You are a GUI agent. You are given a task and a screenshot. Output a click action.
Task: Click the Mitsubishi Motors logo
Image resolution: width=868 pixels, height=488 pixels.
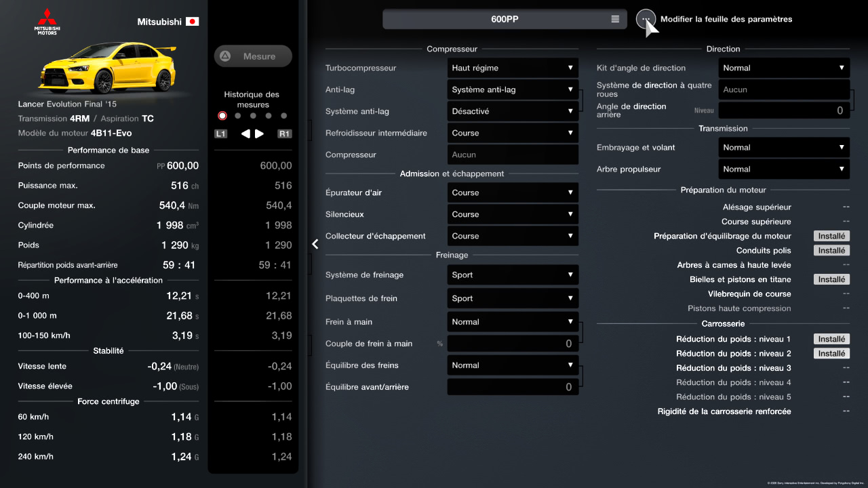click(47, 22)
